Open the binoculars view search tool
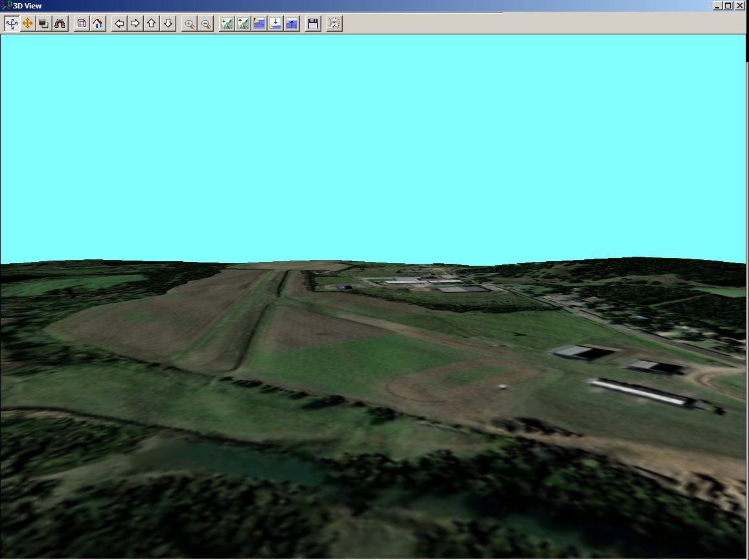This screenshot has height=560, width=749. (x=59, y=23)
